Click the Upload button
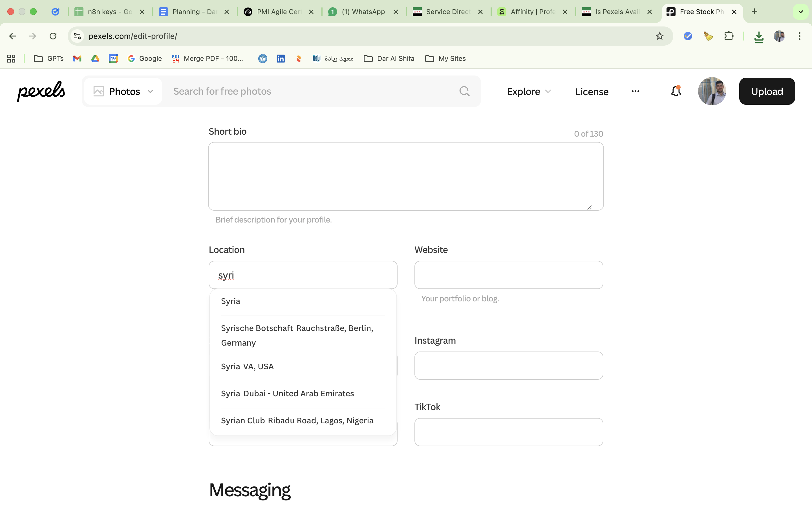Viewport: 812px width, 507px height. [767, 91]
